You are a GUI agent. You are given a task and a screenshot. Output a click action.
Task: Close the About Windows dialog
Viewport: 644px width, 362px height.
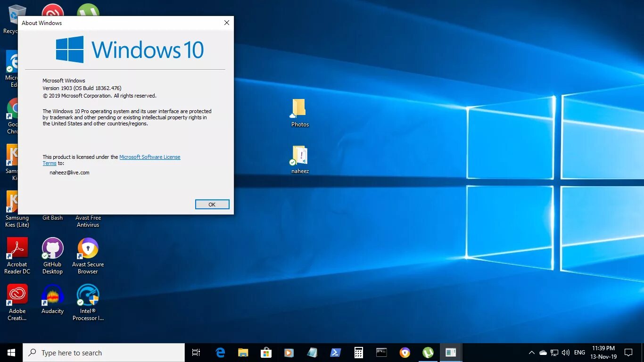(x=227, y=23)
